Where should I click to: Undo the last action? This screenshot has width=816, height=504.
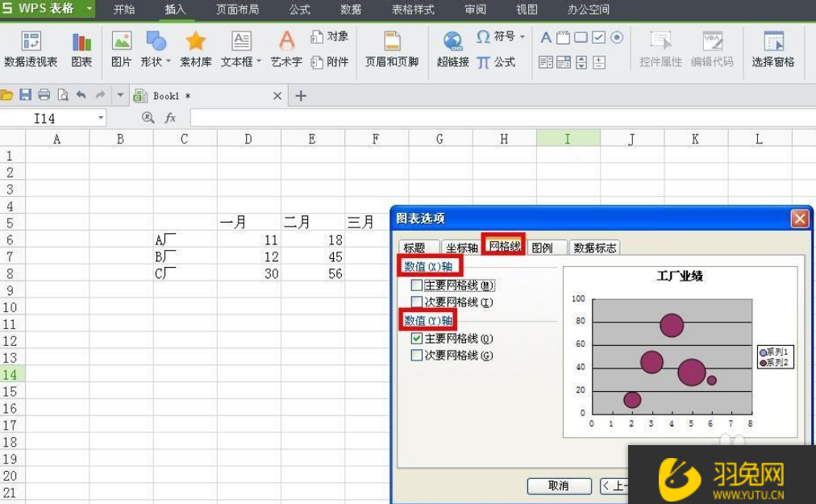click(x=81, y=95)
